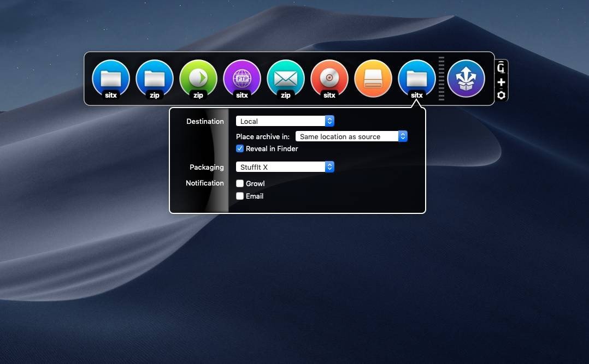The image size is (589, 364).
Task: Select the orange disk image tile
Action: [x=373, y=79]
